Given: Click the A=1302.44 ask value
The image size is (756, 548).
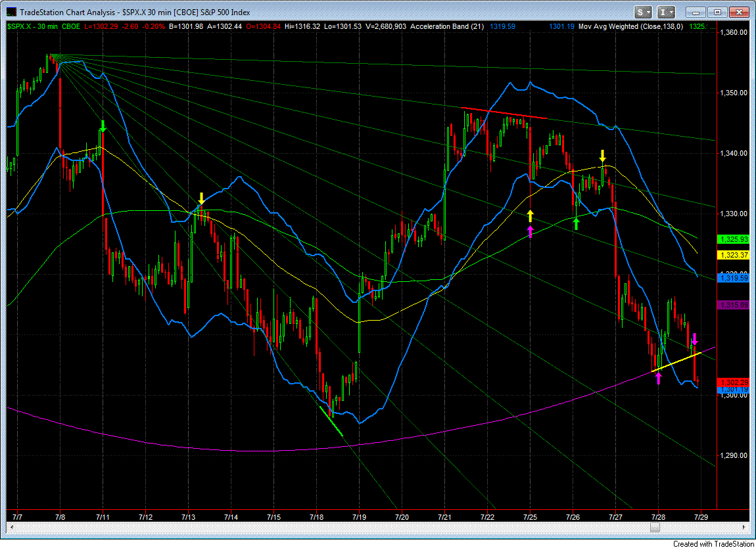Looking at the screenshot, I should pos(225,26).
